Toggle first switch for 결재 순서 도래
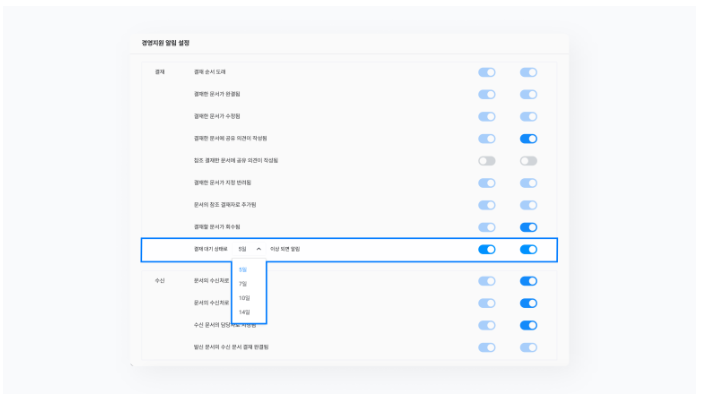The height and width of the screenshot is (396, 701). [487, 72]
